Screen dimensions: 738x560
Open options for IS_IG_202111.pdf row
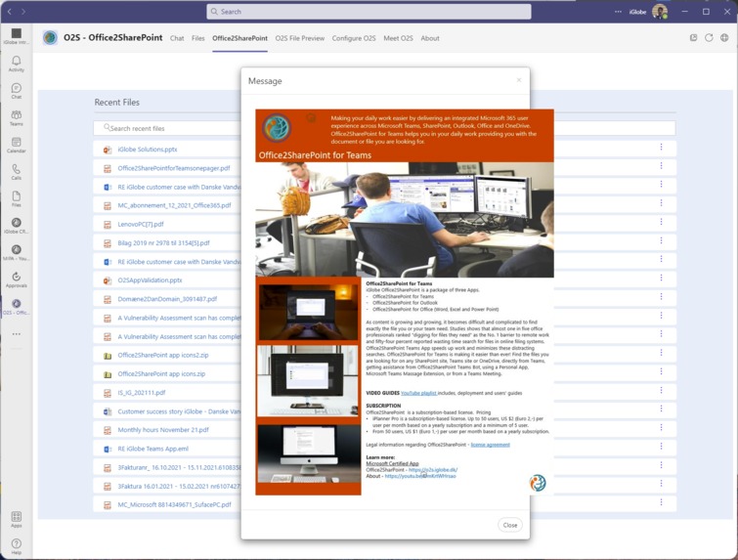tap(661, 390)
